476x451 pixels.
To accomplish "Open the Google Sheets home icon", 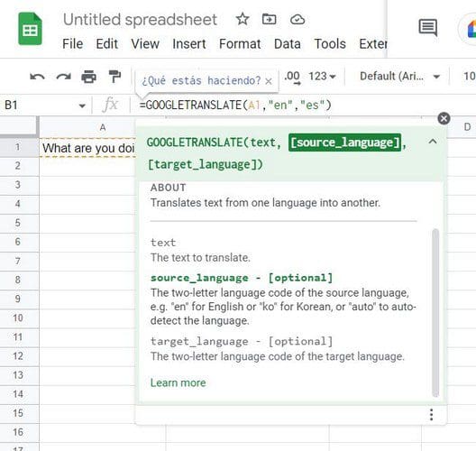I will (30, 29).
